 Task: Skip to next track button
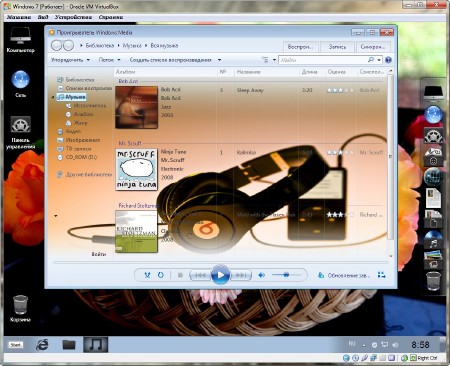[241, 275]
